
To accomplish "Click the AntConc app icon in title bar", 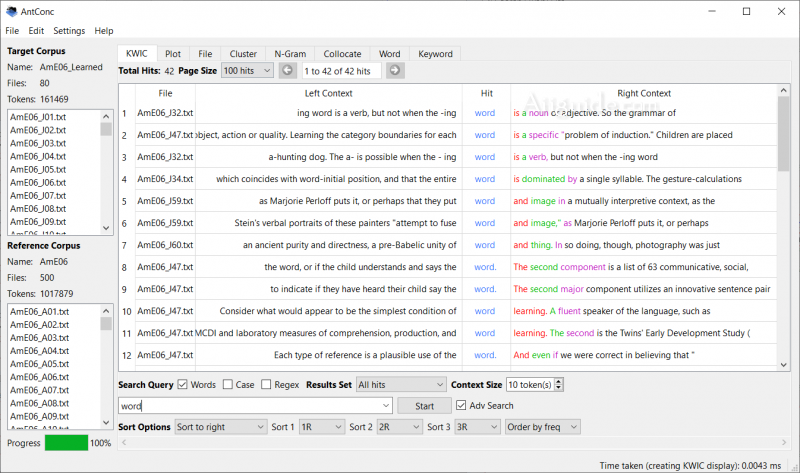I will 11,11.
